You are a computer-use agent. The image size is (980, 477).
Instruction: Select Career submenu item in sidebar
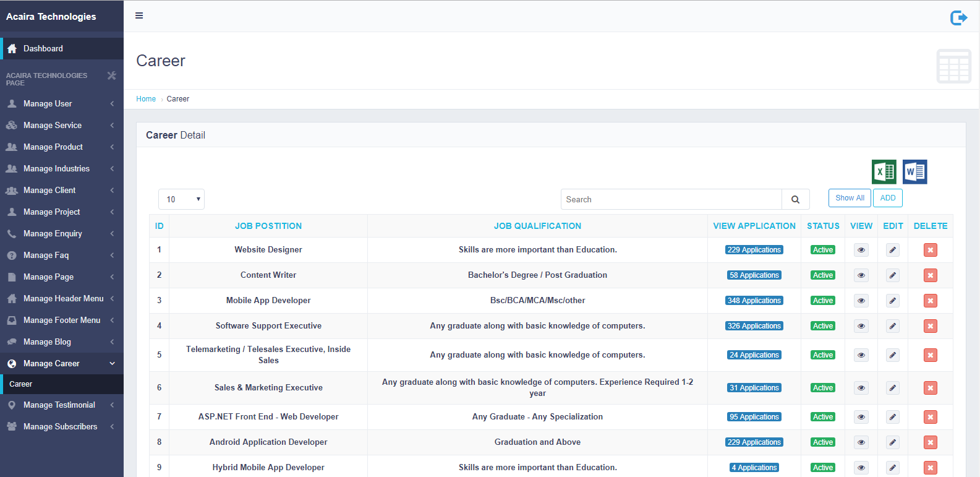point(21,384)
